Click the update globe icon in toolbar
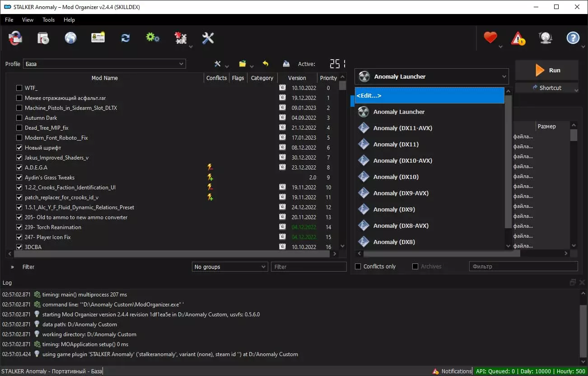 [x=546, y=38]
